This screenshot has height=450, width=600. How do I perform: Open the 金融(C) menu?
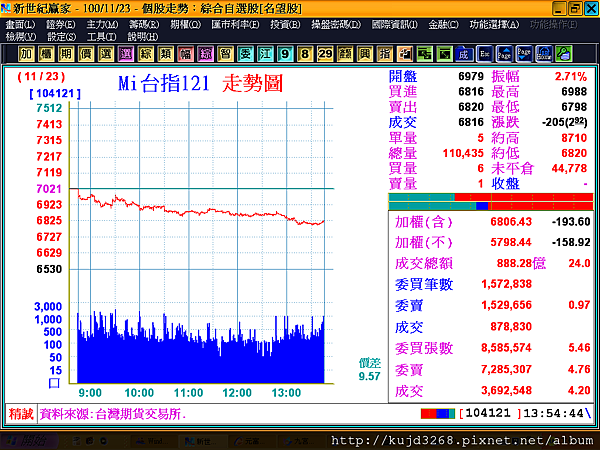tap(443, 25)
